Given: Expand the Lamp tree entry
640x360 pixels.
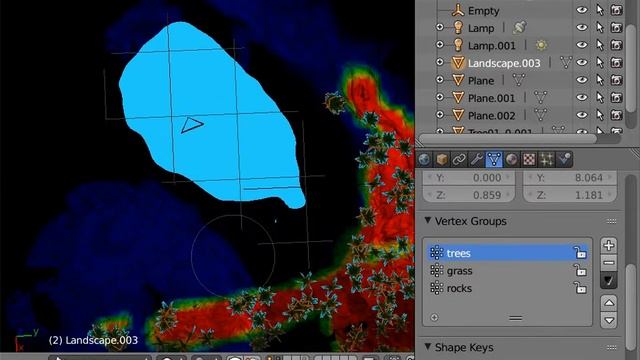Looking at the screenshot, I should tap(440, 28).
